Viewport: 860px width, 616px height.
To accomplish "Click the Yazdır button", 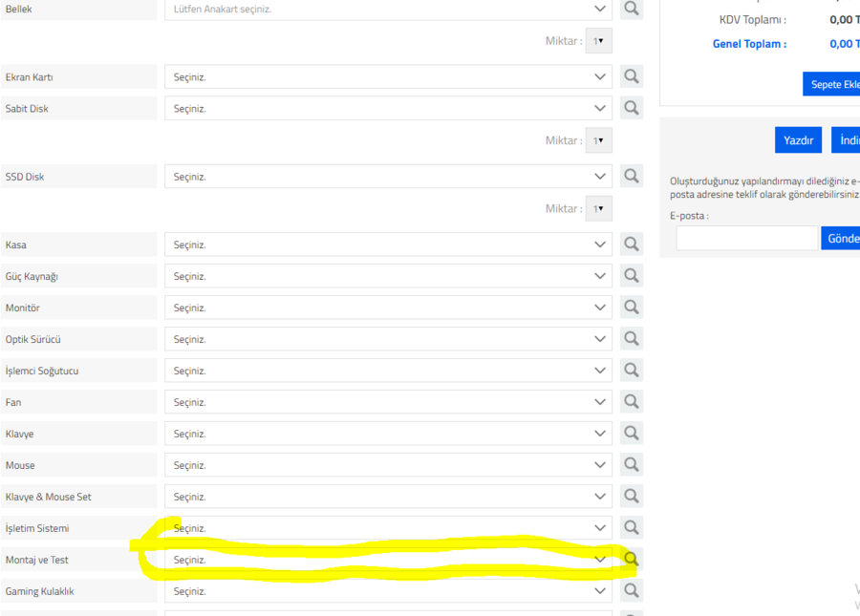I will [x=798, y=140].
